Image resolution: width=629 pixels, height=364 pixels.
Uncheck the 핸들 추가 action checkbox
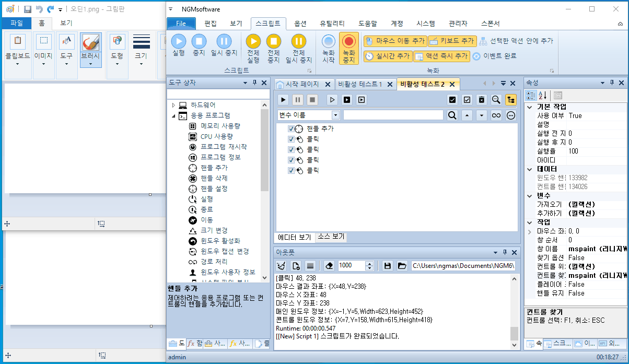pyautogui.click(x=291, y=129)
